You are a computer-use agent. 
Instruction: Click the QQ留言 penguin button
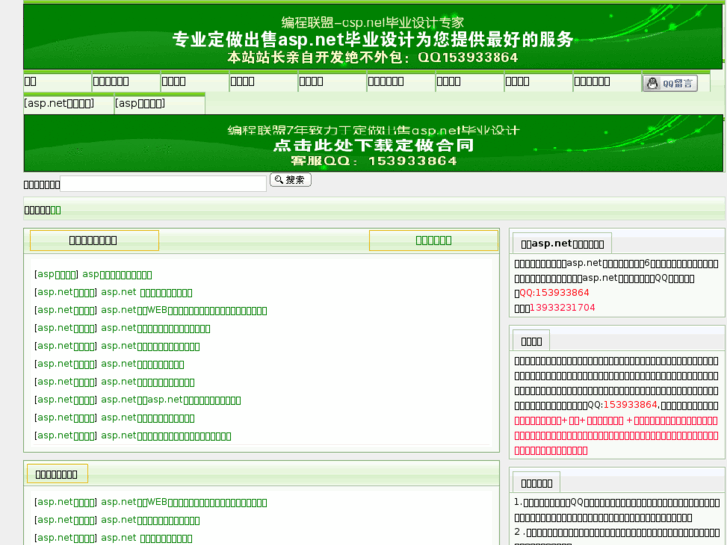click(x=670, y=83)
